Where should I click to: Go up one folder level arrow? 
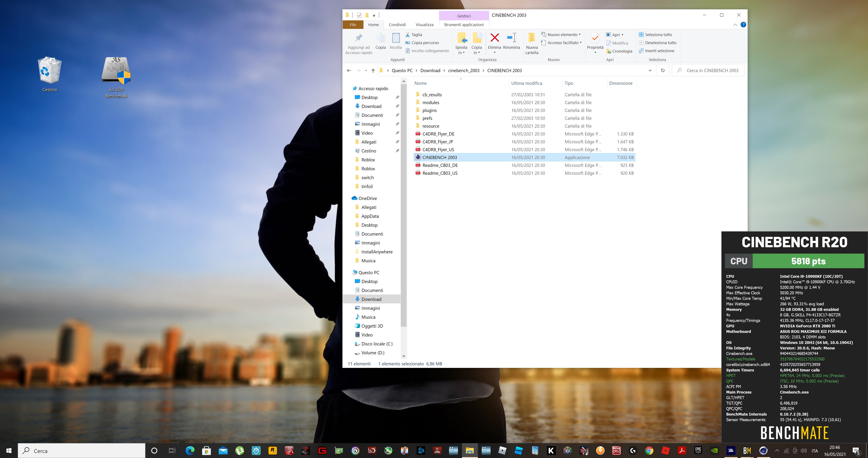pos(373,70)
